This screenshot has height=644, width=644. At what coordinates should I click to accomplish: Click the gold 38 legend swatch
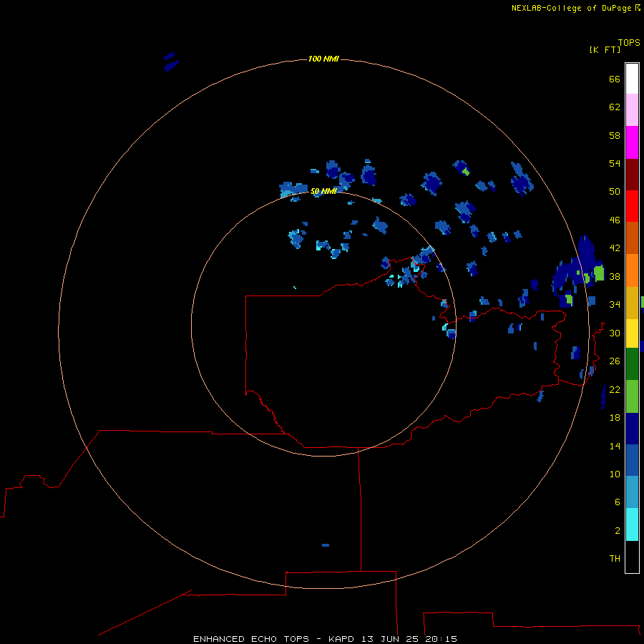632,303
